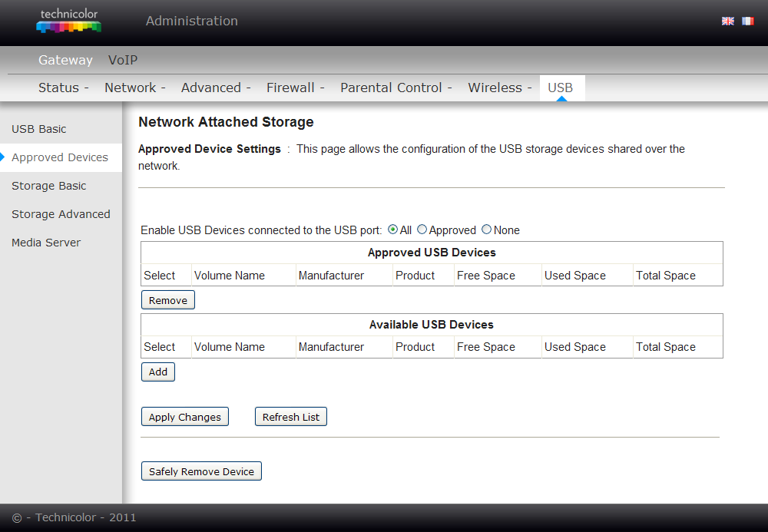Open the Parental Control dropdown menu

point(396,88)
